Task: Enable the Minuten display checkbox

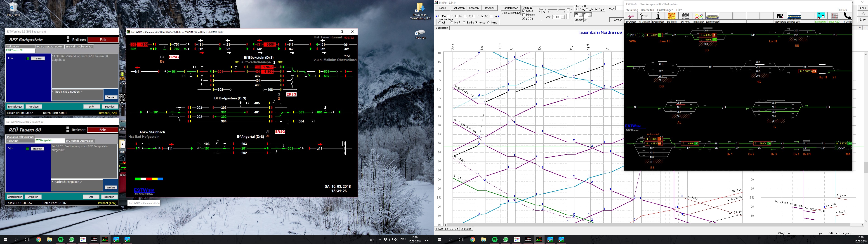Action: (x=524, y=15)
